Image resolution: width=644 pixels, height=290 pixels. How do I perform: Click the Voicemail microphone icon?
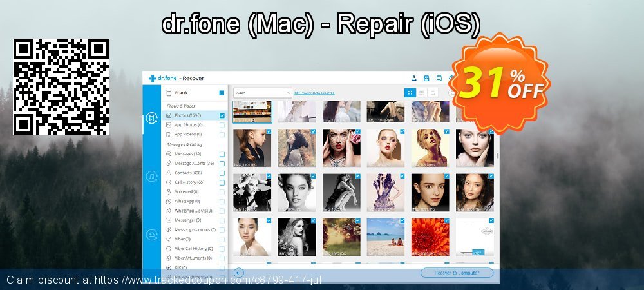(168, 192)
